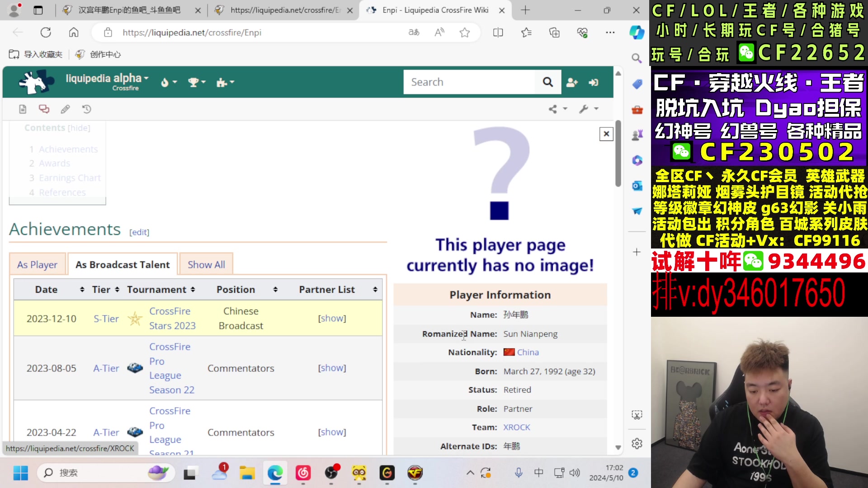Open the 创作中心 bookmark
The width and height of the screenshot is (868, 488).
98,54
